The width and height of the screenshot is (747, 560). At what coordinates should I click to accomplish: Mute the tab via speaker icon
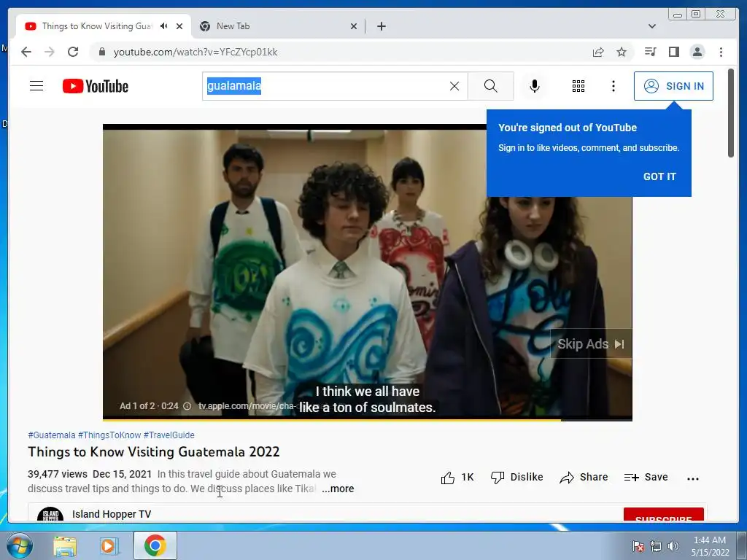tap(164, 26)
